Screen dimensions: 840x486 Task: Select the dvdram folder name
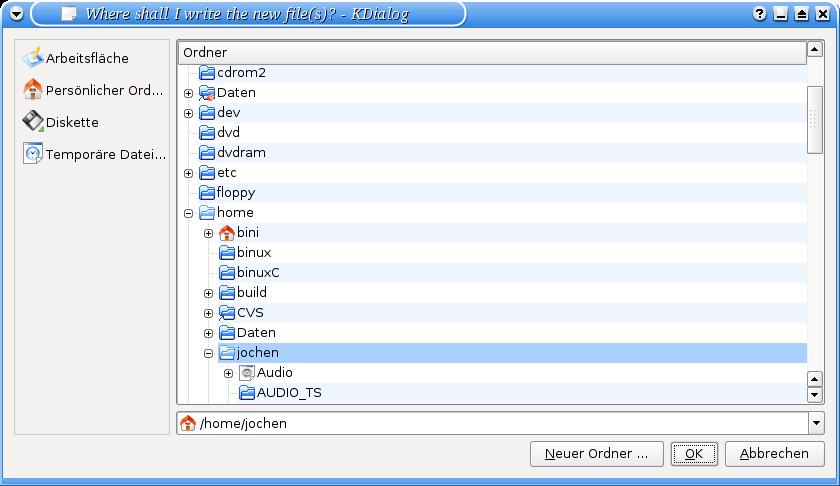click(x=242, y=153)
